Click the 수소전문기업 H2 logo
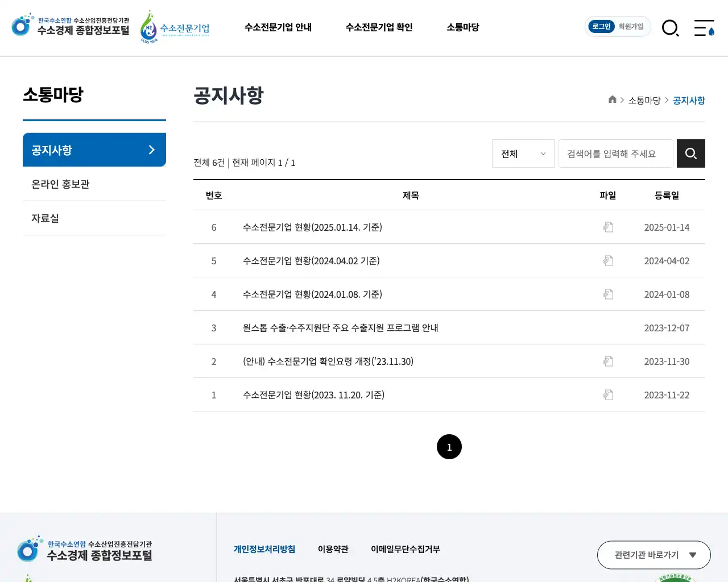Screen dimensions: 728x582 173,27
